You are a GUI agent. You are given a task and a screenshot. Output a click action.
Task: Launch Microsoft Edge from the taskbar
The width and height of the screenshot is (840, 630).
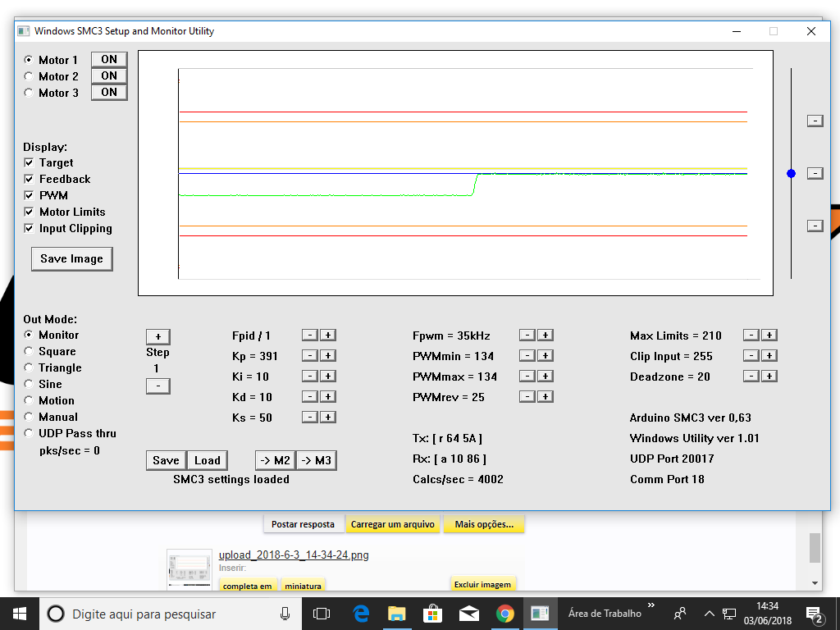tap(361, 614)
